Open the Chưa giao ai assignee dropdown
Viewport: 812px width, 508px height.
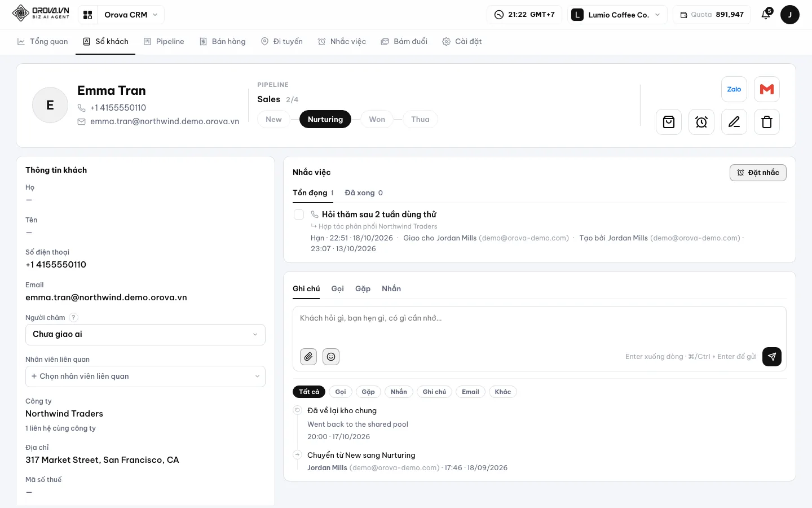[145, 335]
